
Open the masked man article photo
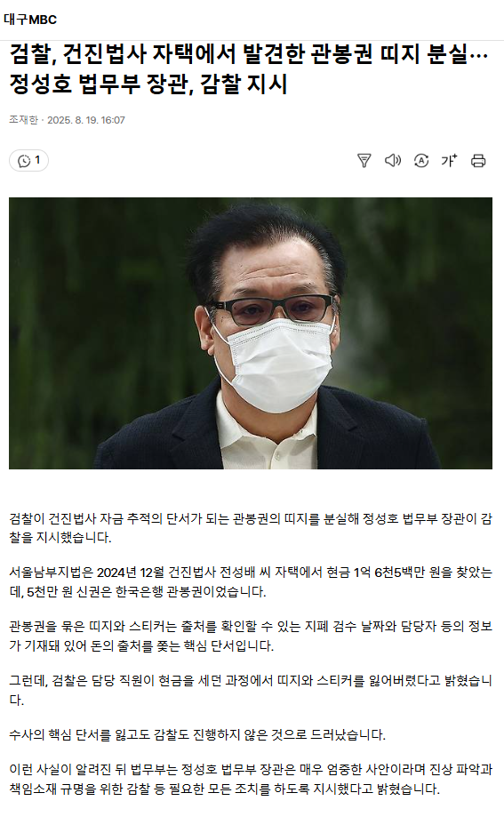pyautogui.click(x=251, y=333)
